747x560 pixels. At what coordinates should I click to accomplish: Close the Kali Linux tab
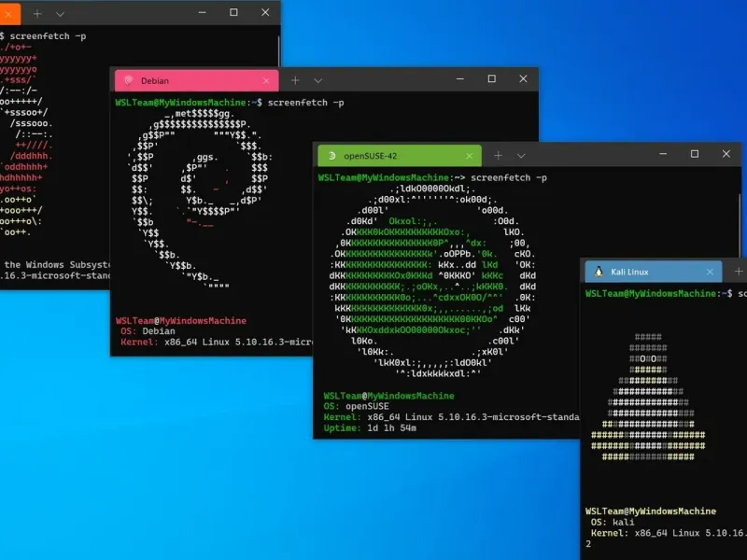pos(710,272)
